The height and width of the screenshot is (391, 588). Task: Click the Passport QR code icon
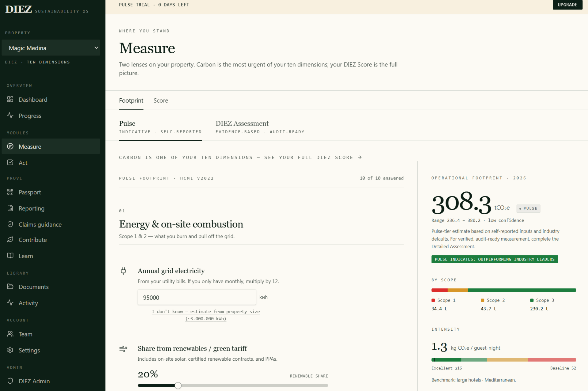(10, 192)
